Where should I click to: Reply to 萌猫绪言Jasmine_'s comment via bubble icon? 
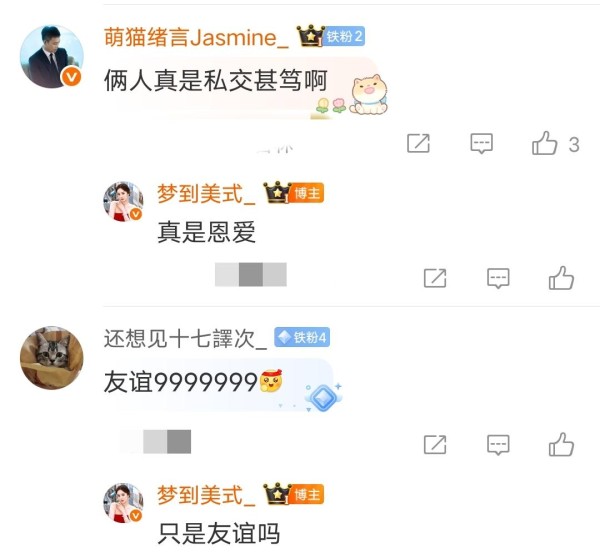(481, 144)
